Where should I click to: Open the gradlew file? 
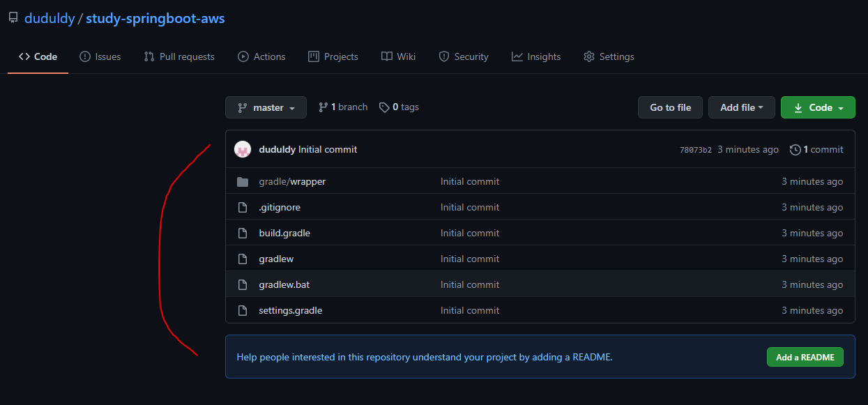[x=276, y=259]
